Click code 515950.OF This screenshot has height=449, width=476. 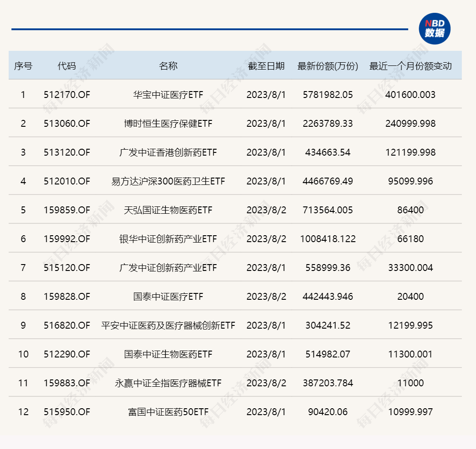pos(67,412)
